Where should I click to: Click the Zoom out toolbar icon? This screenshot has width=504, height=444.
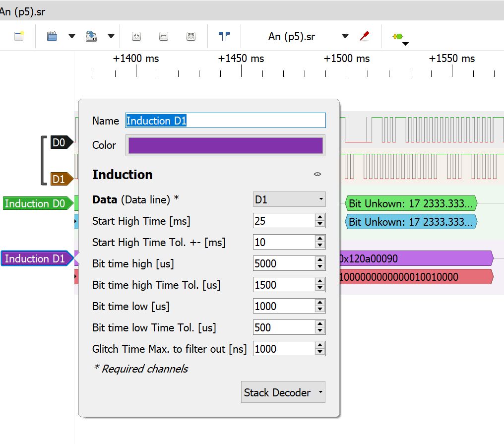pos(164,36)
